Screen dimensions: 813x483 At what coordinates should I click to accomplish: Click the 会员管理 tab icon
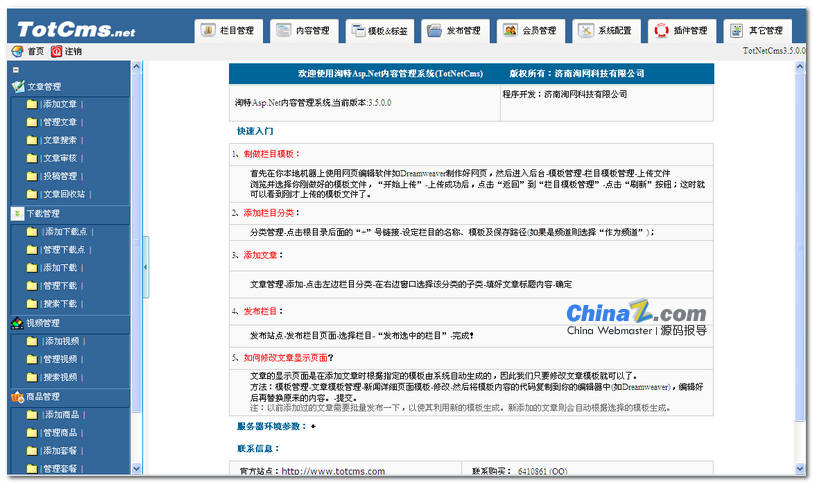pyautogui.click(x=510, y=31)
